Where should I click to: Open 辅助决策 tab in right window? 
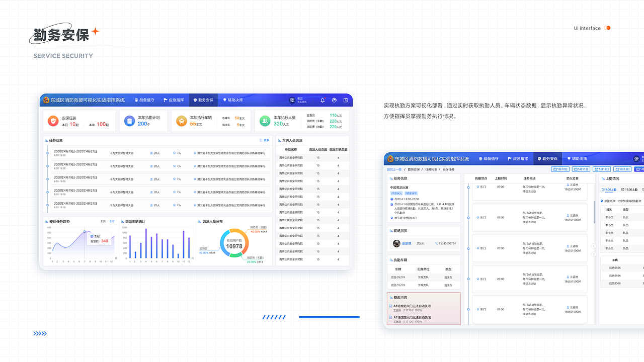[577, 158]
